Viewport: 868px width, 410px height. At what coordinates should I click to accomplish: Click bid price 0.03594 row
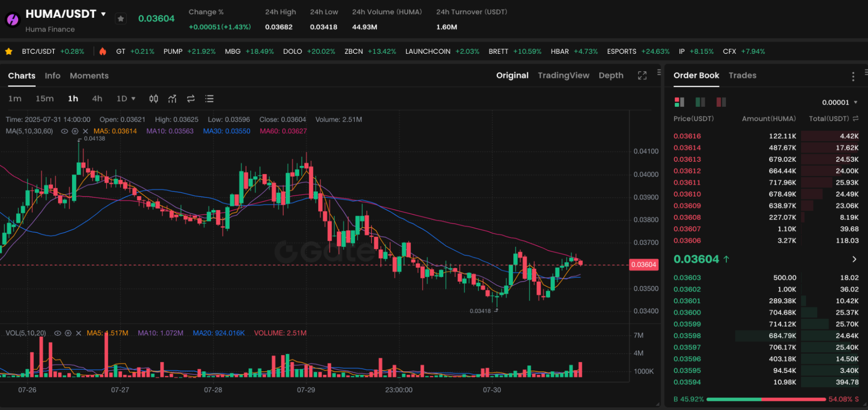(766, 382)
